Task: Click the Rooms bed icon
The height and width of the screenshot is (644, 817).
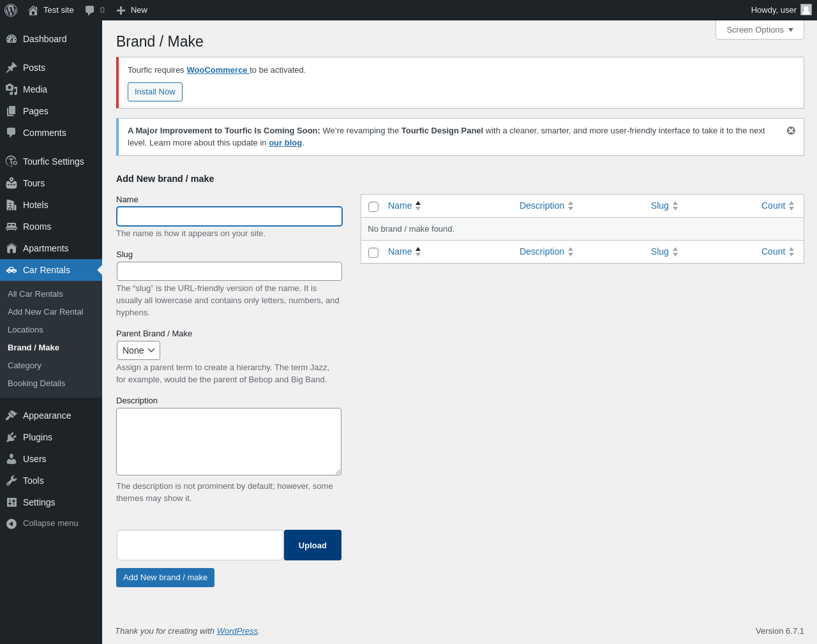Action: [11, 227]
